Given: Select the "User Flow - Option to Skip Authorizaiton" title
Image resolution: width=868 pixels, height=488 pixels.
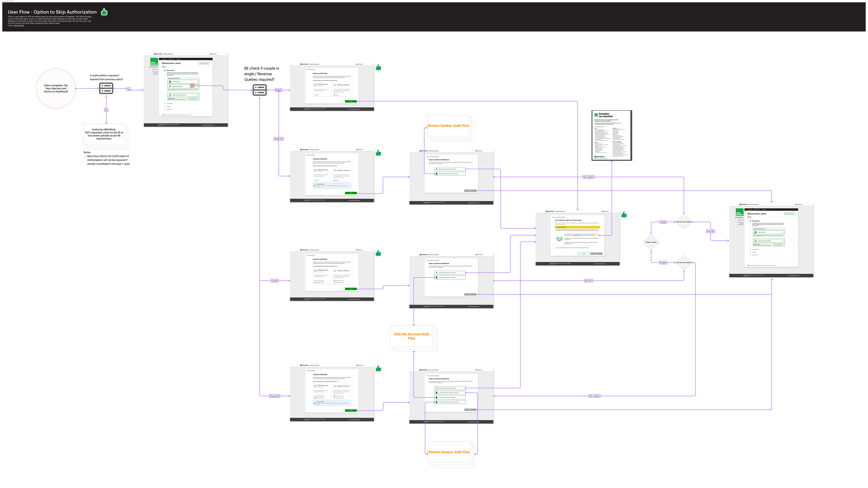Looking at the screenshot, I should (52, 12).
